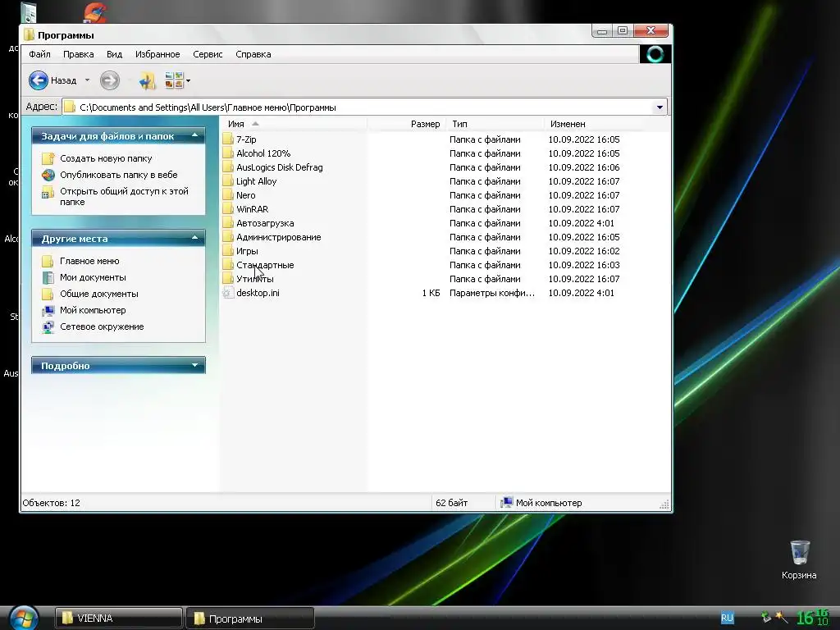Click the Сетевое окружение icon
Viewport: 840px width, 630px height.
click(48, 326)
